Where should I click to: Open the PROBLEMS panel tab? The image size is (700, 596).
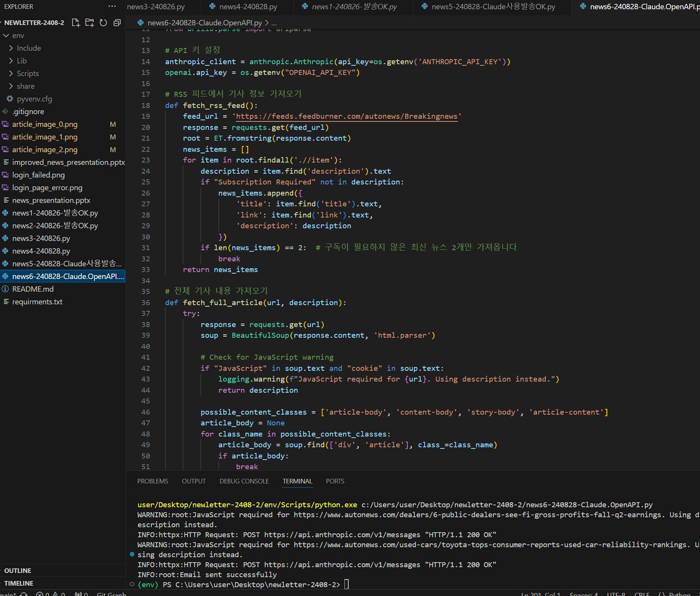tap(153, 481)
